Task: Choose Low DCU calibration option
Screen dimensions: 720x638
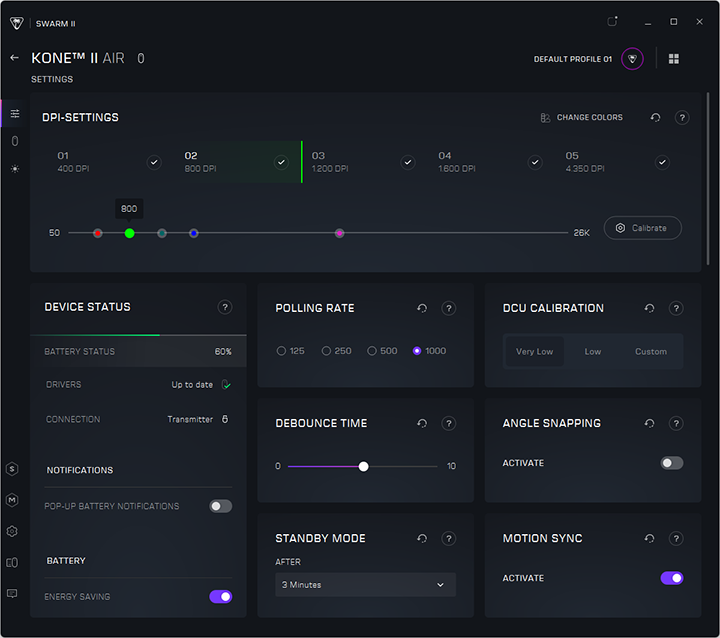Action: pyautogui.click(x=593, y=352)
